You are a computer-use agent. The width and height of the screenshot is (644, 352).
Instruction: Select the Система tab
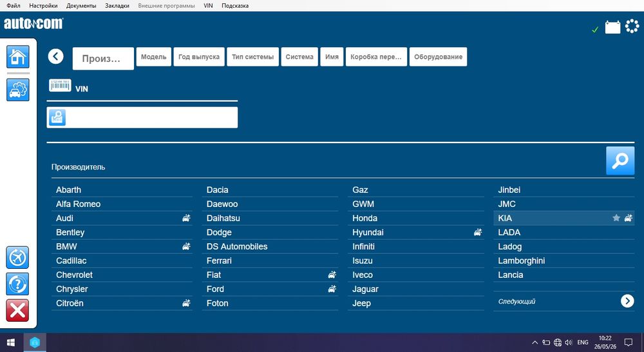[299, 57]
